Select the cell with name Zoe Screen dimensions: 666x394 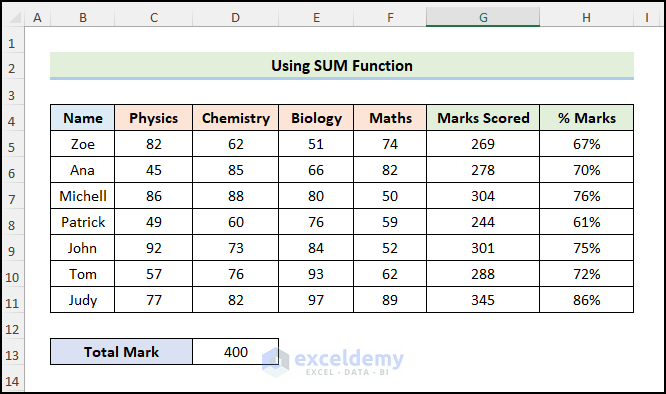pyautogui.click(x=82, y=144)
